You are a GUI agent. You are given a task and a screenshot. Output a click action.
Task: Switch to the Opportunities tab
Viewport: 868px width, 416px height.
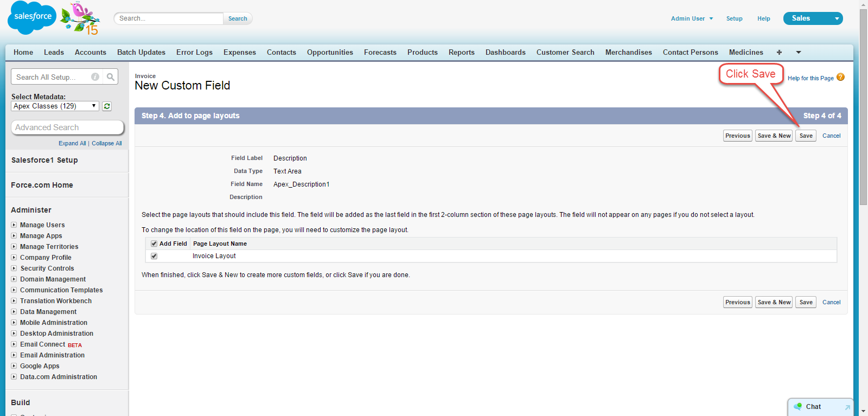[330, 53]
